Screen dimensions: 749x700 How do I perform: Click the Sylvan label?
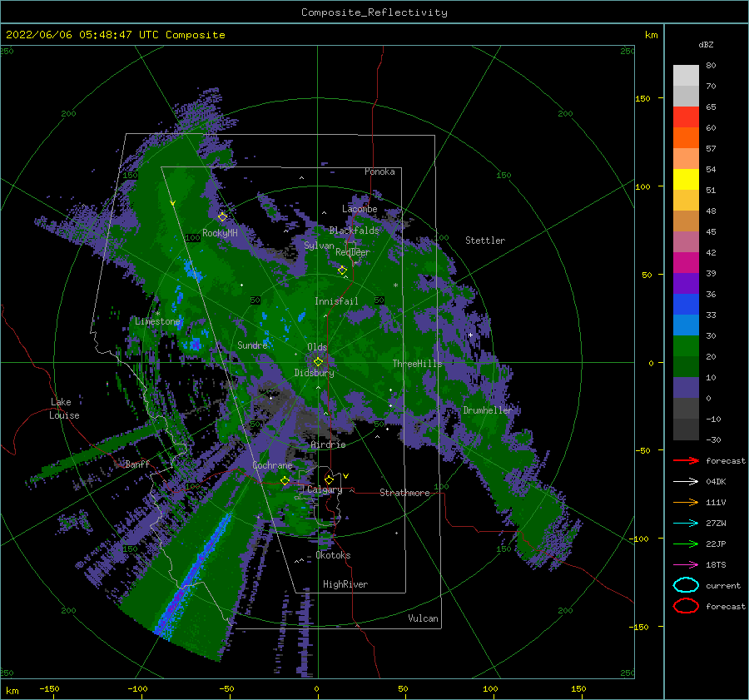[x=319, y=246]
